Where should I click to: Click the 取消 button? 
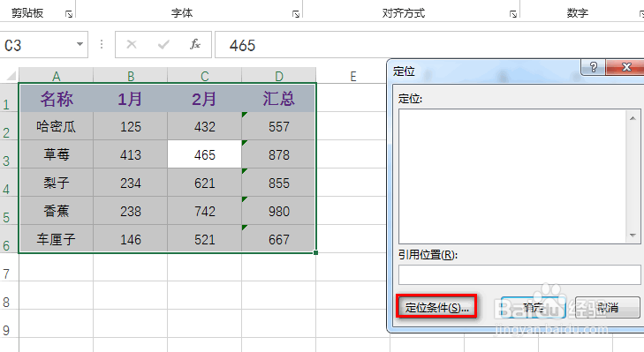coord(608,307)
